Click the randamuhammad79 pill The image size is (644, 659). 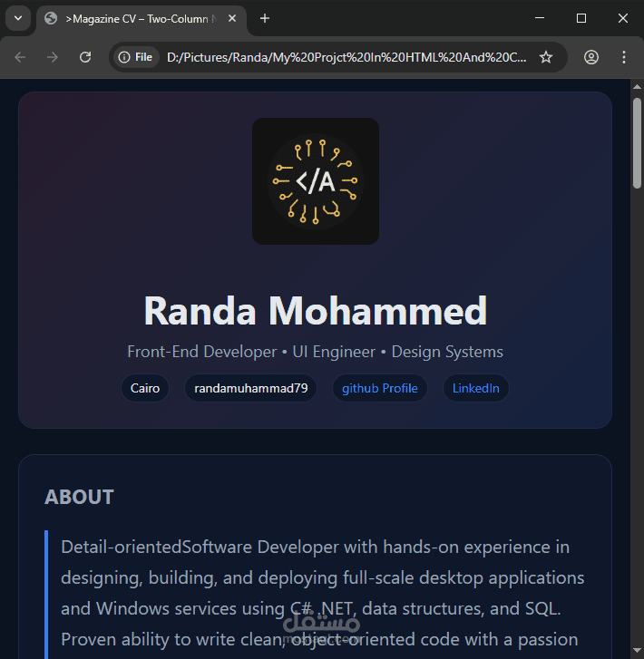(250, 388)
